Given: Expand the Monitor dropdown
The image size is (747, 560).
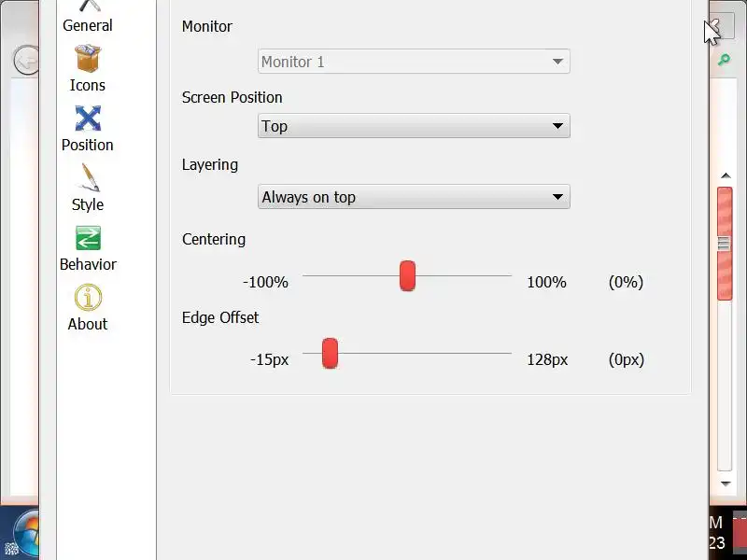Looking at the screenshot, I should [414, 62].
